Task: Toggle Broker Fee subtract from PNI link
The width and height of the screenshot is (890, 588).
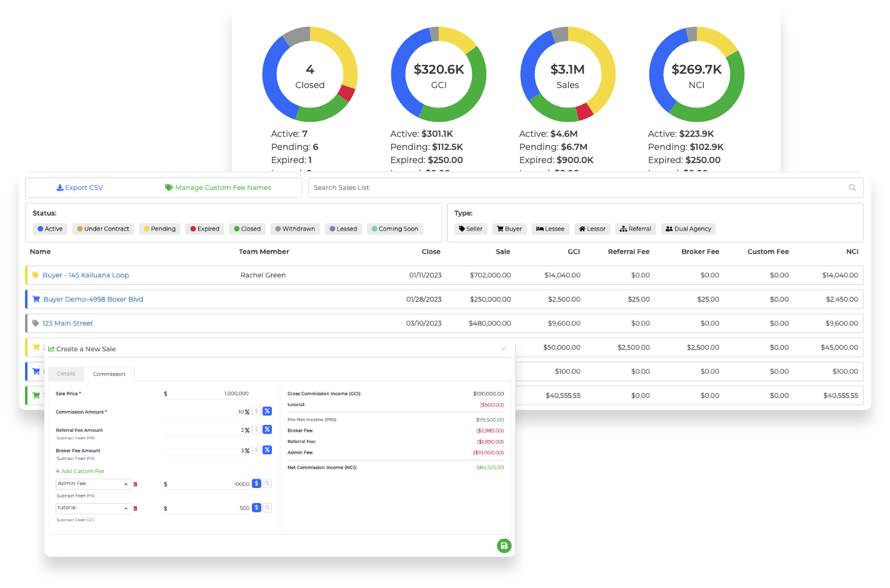Action: pos(91,459)
